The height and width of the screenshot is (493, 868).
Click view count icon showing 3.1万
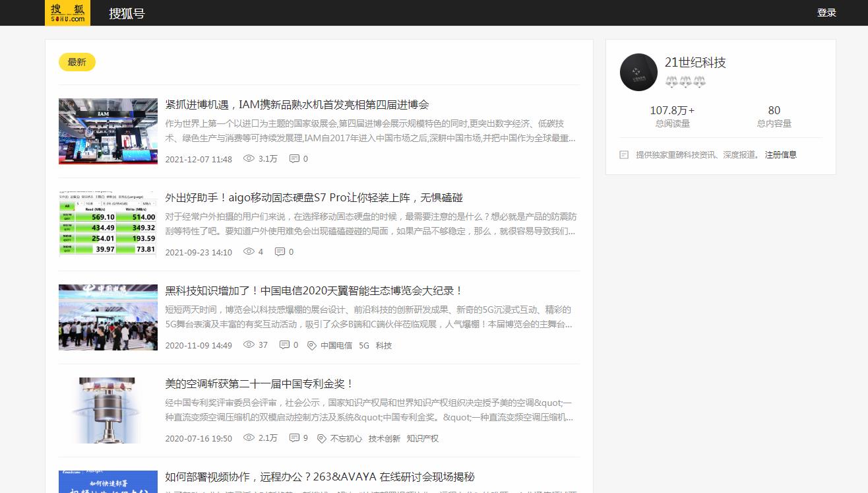click(249, 158)
